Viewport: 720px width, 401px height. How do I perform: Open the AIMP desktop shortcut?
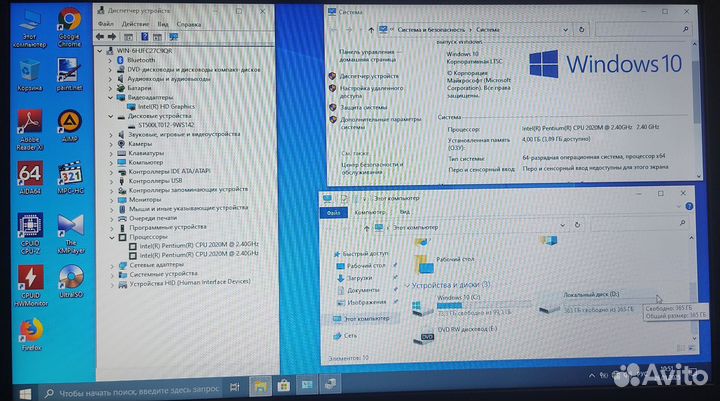click(x=69, y=124)
